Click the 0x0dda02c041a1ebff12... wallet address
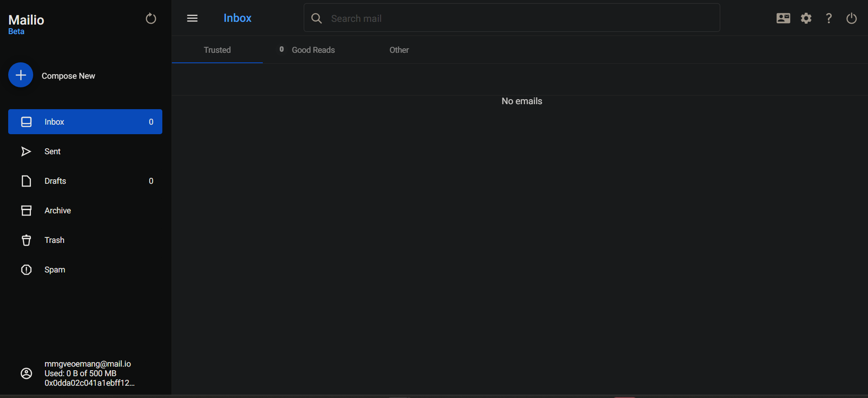868x398 pixels. 90,383
